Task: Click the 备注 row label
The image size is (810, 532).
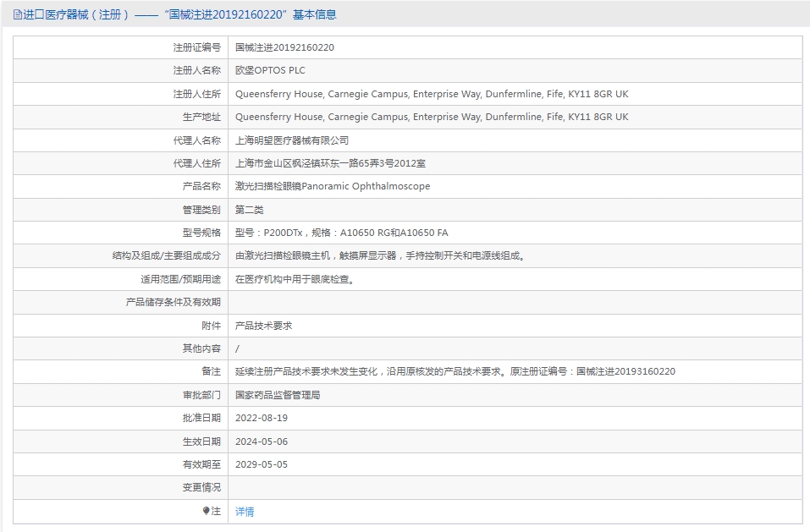Action: pyautogui.click(x=212, y=371)
